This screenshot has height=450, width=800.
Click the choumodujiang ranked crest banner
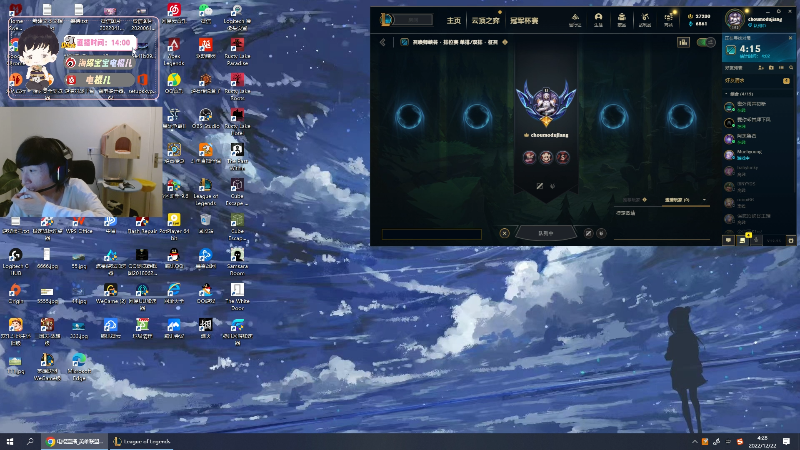click(546, 105)
